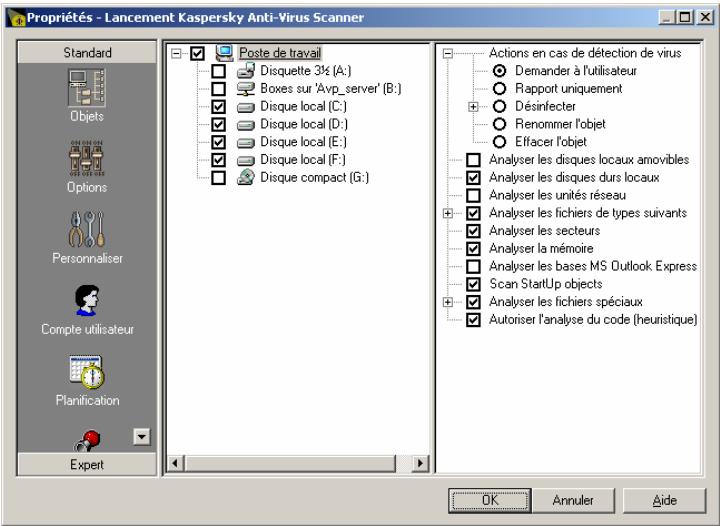Uncheck the Disque local (C:) checkbox

pos(219,106)
